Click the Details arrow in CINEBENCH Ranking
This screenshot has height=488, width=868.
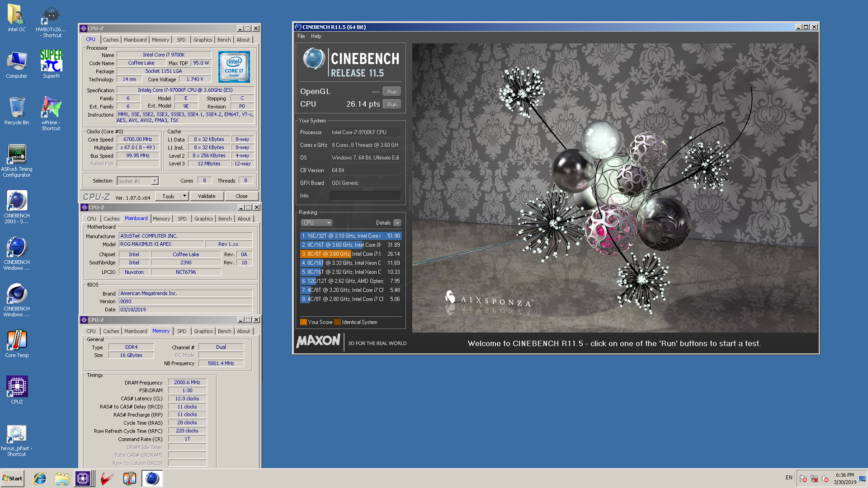397,223
